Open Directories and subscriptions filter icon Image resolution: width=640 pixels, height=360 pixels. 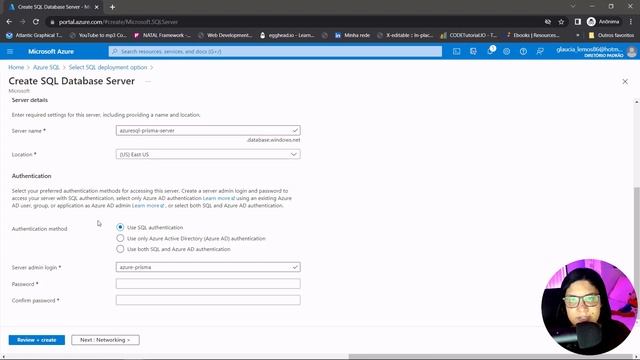tap(473, 51)
